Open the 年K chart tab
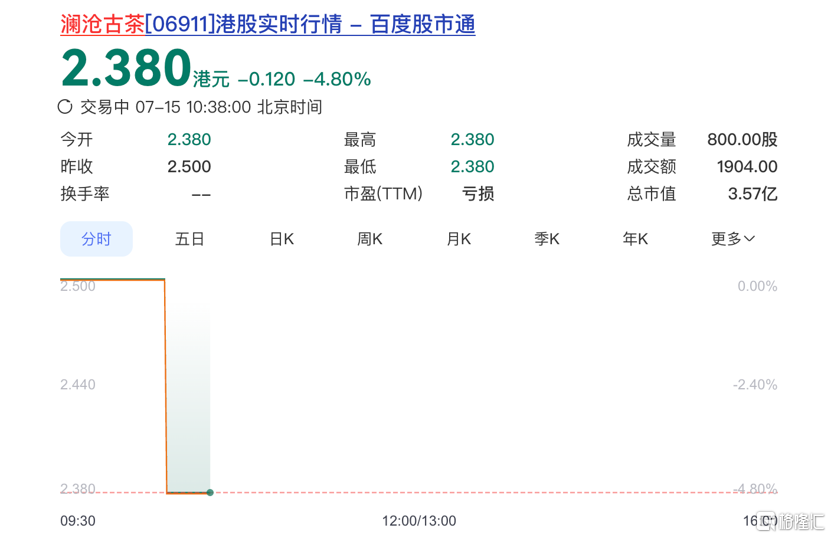Screen dimensions: 831x538 [635, 239]
